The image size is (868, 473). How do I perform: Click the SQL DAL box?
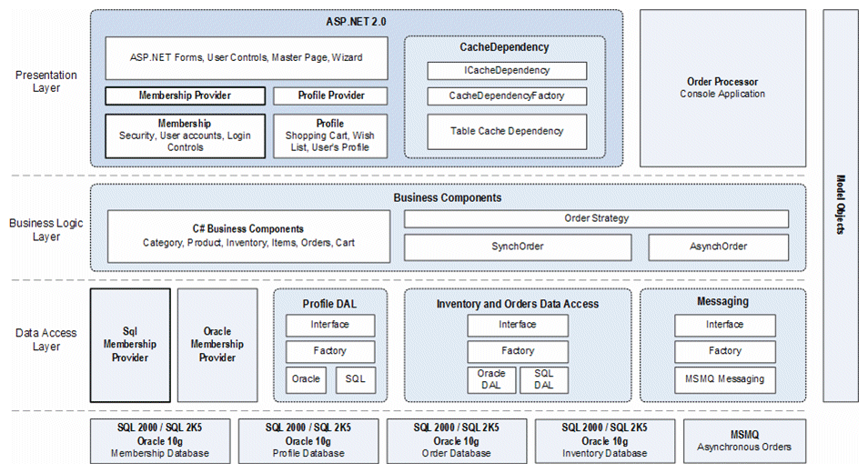pyautogui.click(x=543, y=380)
